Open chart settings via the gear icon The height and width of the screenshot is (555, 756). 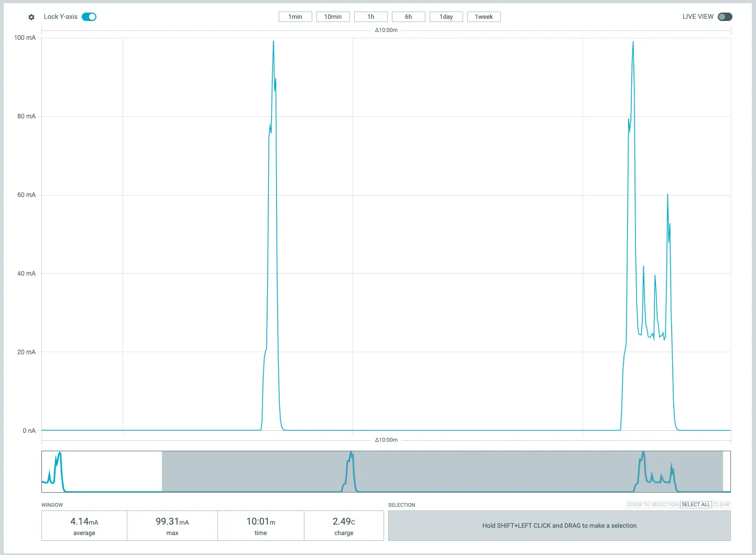(x=31, y=17)
